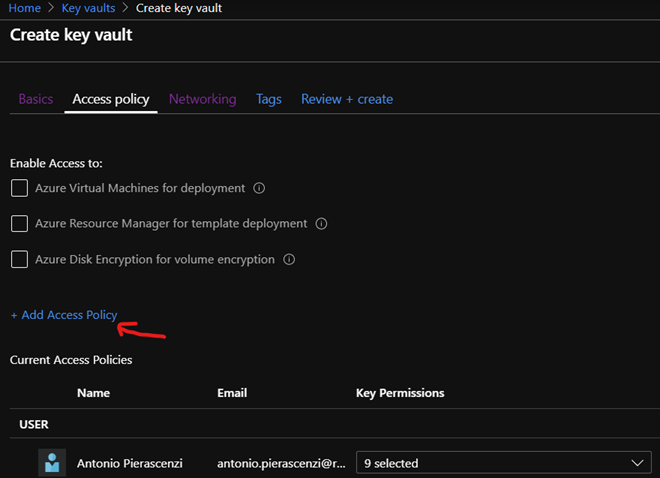
Task: Open the Tags tab
Action: (x=269, y=99)
